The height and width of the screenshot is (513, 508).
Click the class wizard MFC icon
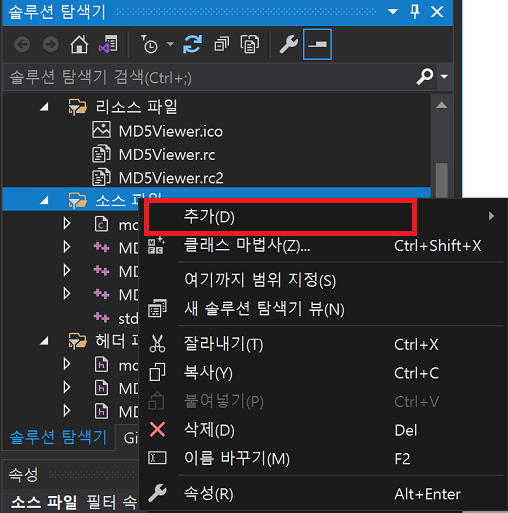pyautogui.click(x=157, y=246)
